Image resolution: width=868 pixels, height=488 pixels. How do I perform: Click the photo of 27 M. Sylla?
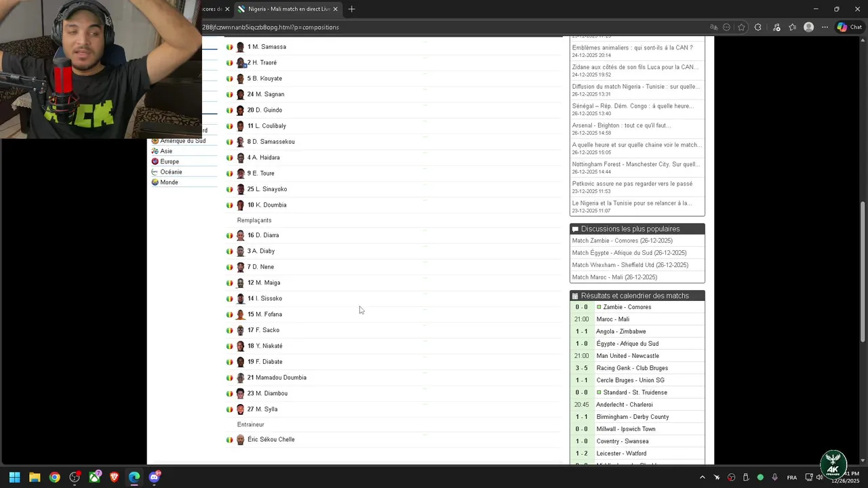[240, 409]
